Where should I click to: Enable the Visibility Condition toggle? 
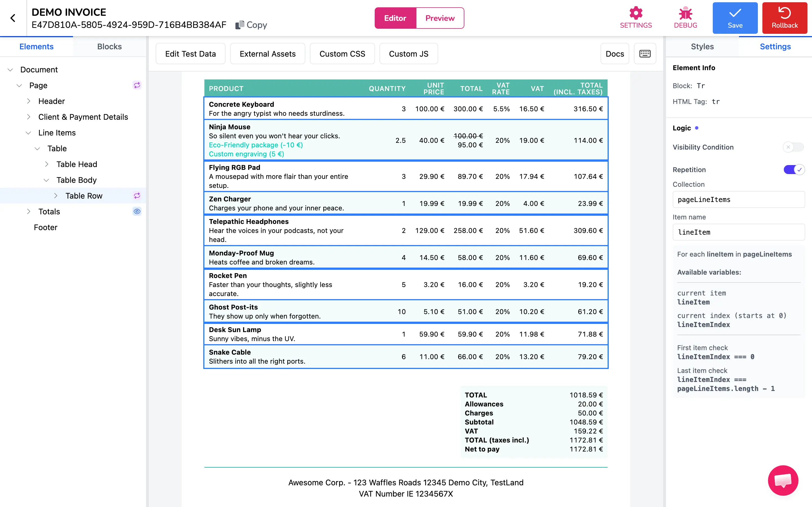click(x=794, y=147)
